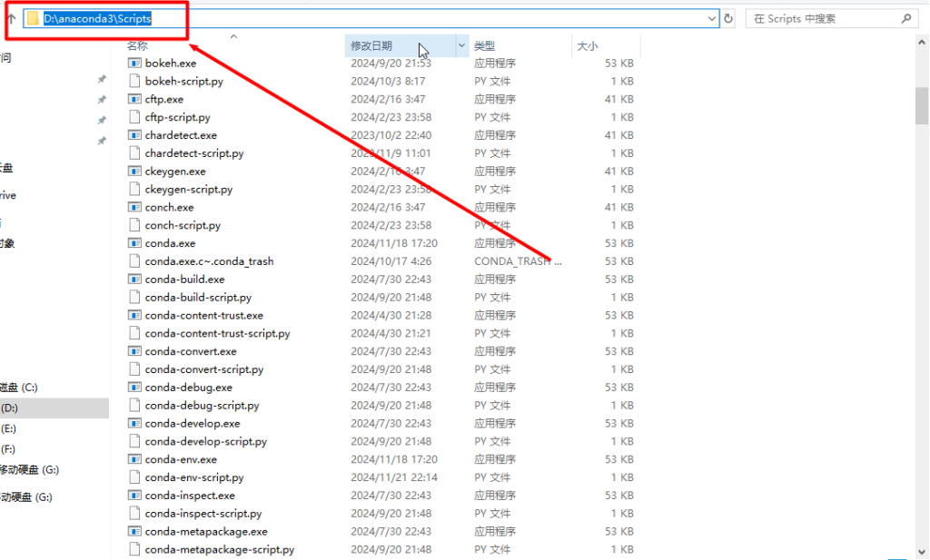Open the 修改日期 column filter dropdown
The height and width of the screenshot is (560, 930).
coord(461,44)
